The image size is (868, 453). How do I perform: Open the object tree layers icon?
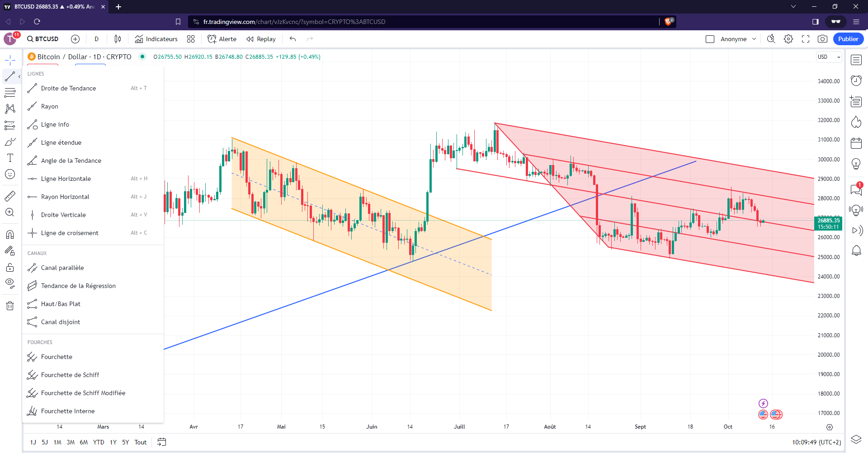856,439
